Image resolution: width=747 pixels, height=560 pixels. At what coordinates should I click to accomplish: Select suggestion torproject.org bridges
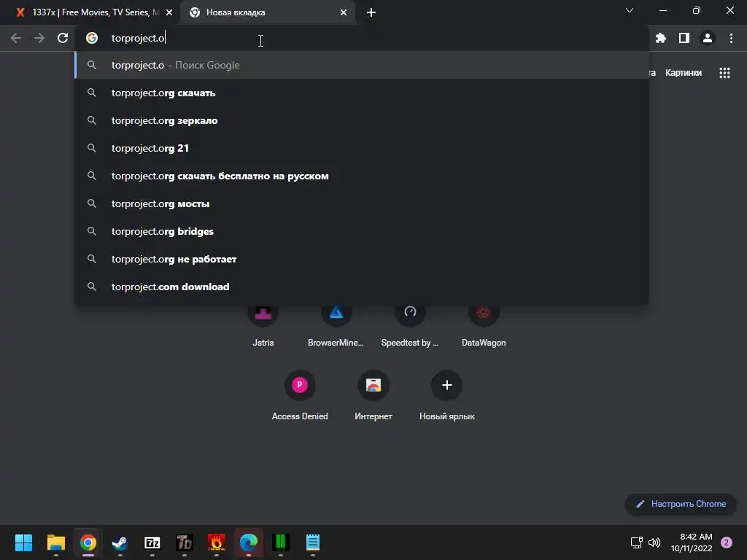click(x=362, y=231)
